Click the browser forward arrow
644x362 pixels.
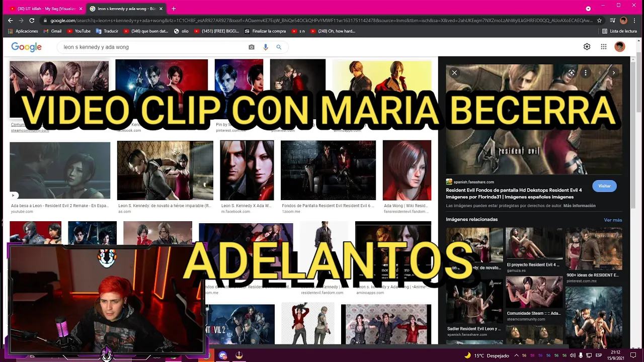[21, 21]
